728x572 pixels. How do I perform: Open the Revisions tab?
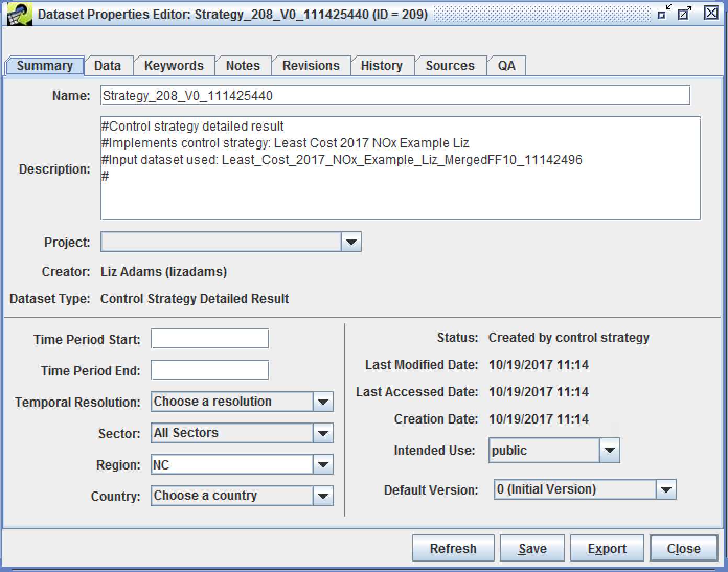[x=311, y=66]
